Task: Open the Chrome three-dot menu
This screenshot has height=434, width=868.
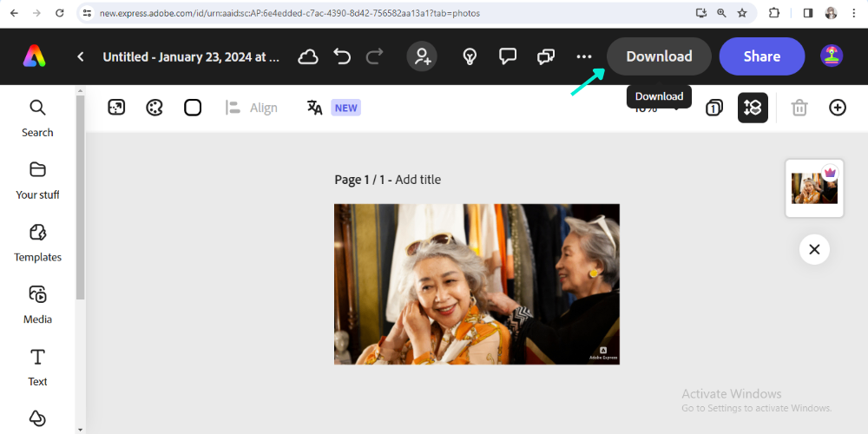Action: coord(854,13)
